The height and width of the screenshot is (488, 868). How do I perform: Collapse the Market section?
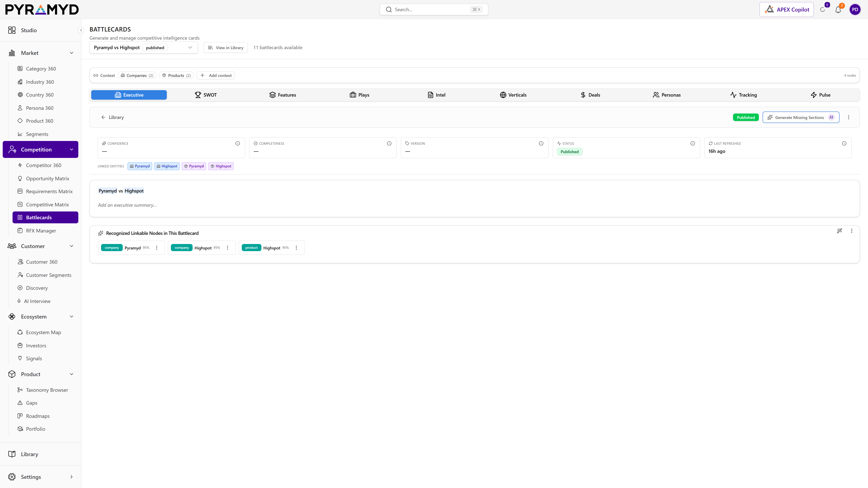(x=71, y=53)
